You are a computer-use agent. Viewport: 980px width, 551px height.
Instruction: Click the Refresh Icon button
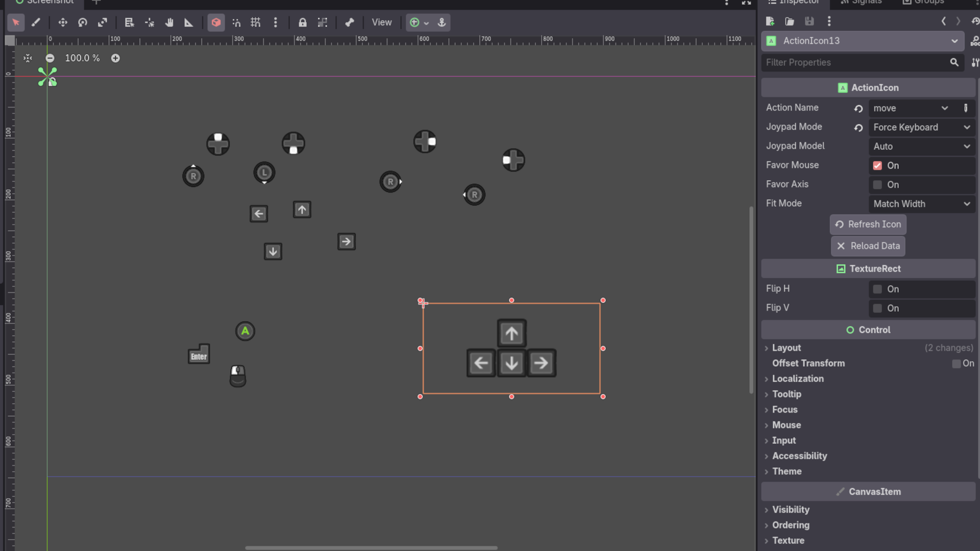(868, 224)
